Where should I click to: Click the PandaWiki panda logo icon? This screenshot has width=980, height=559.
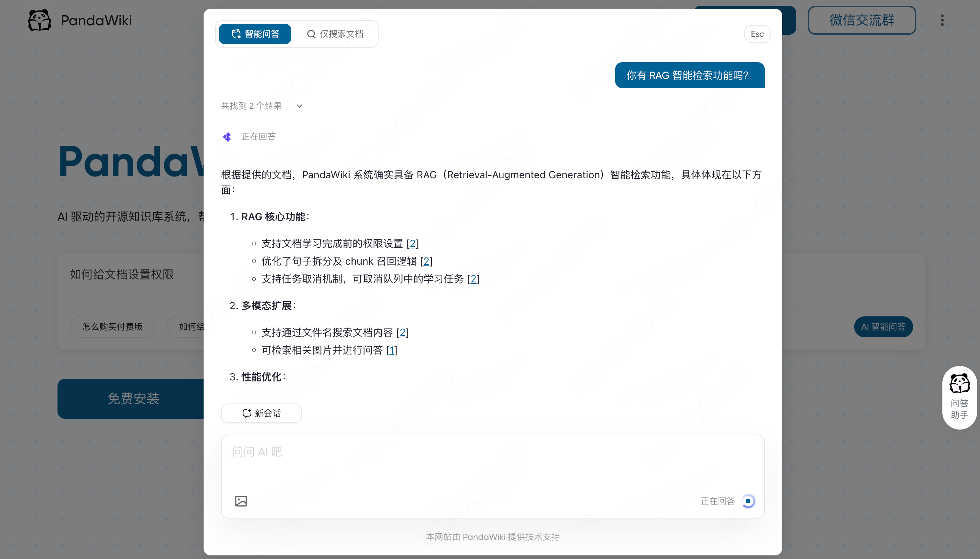[x=39, y=20]
